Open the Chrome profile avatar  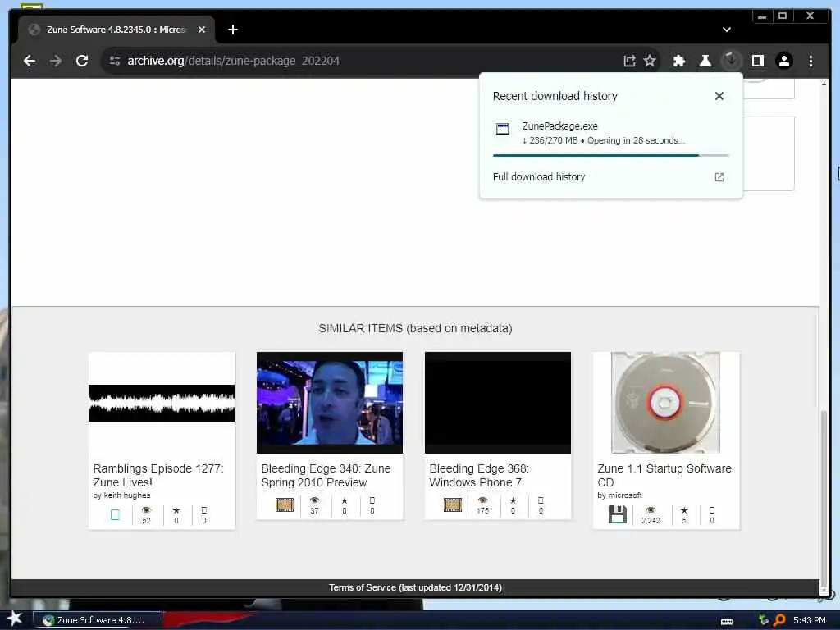(783, 61)
